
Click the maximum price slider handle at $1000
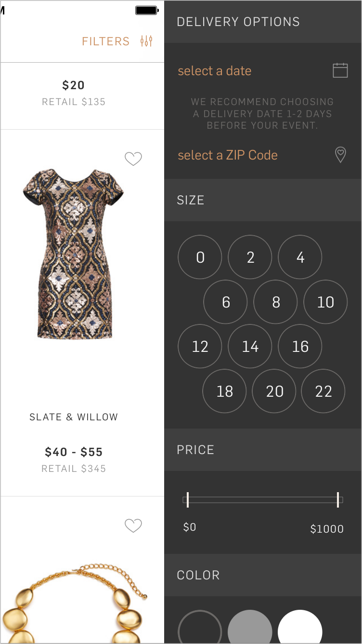pyautogui.click(x=338, y=500)
